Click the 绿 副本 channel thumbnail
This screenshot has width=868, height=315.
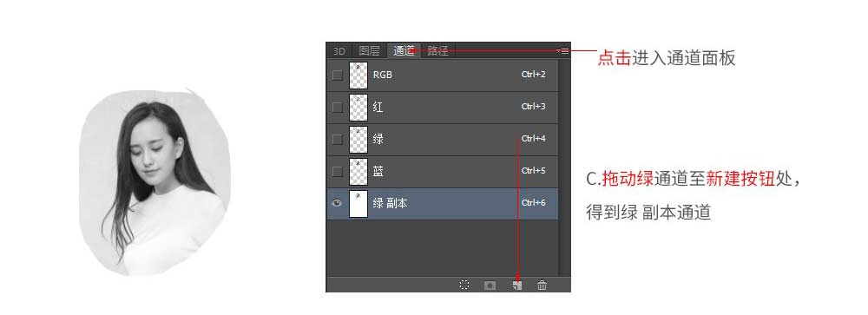click(x=358, y=203)
